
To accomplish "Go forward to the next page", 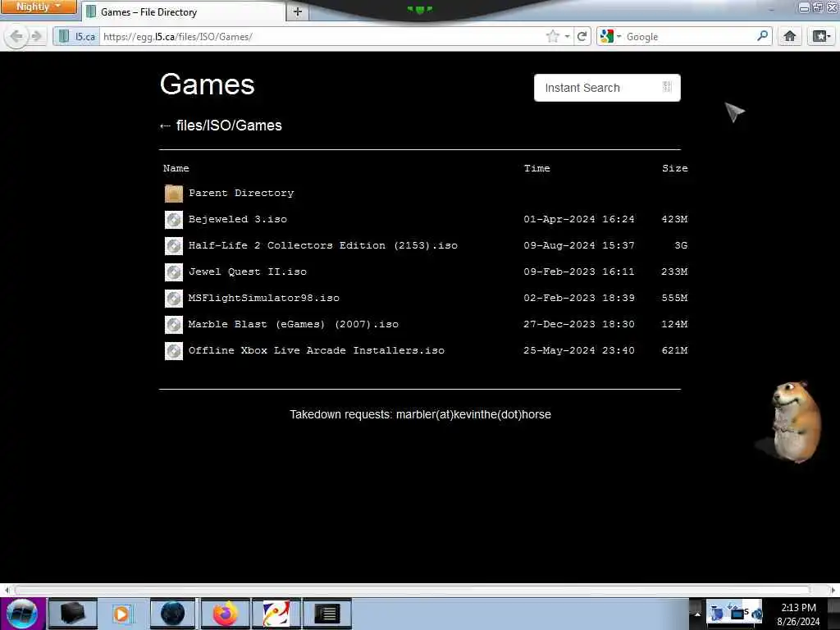I will coord(36,36).
